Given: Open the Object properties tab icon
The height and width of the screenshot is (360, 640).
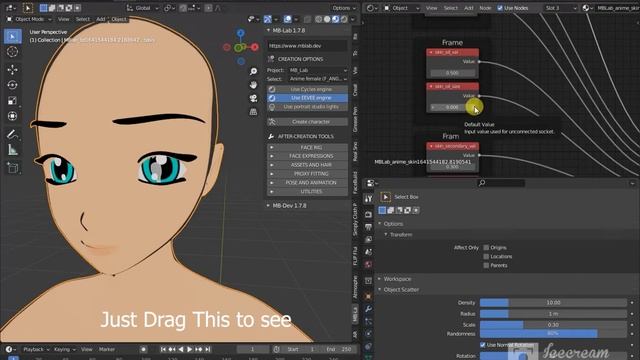Looking at the screenshot, I should point(368,296).
